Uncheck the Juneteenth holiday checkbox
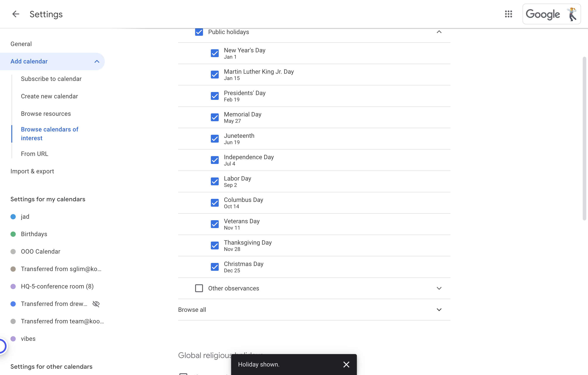 coord(215,139)
